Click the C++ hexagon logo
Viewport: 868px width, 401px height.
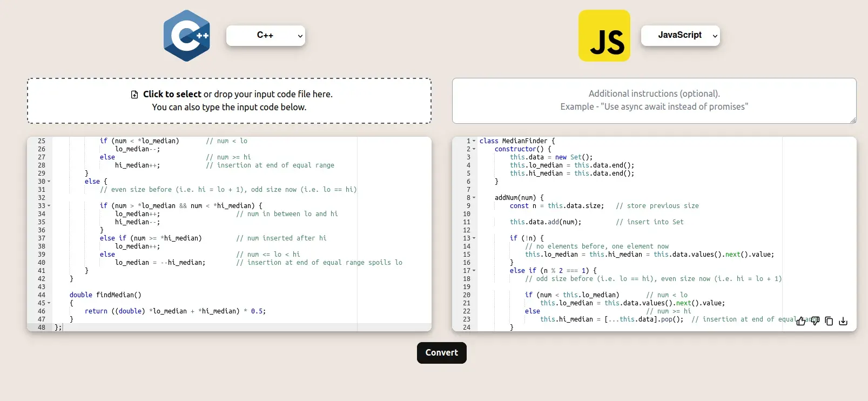click(x=187, y=36)
